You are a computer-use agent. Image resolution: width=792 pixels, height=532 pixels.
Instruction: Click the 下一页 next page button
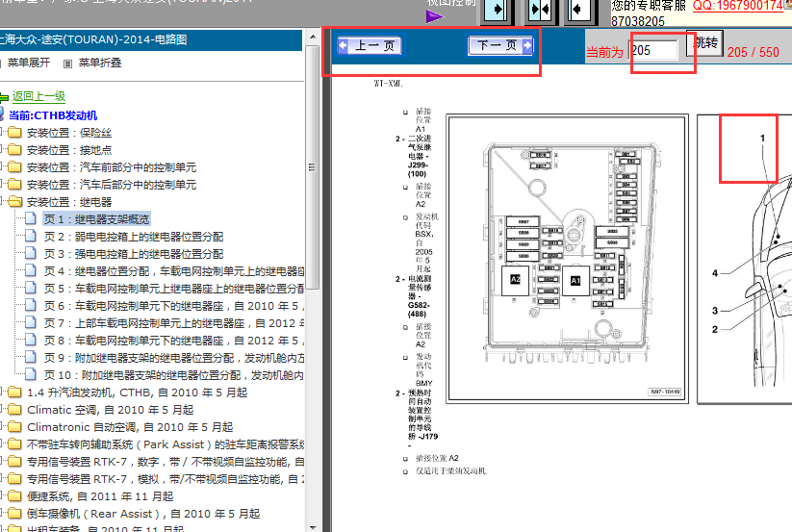[500, 45]
